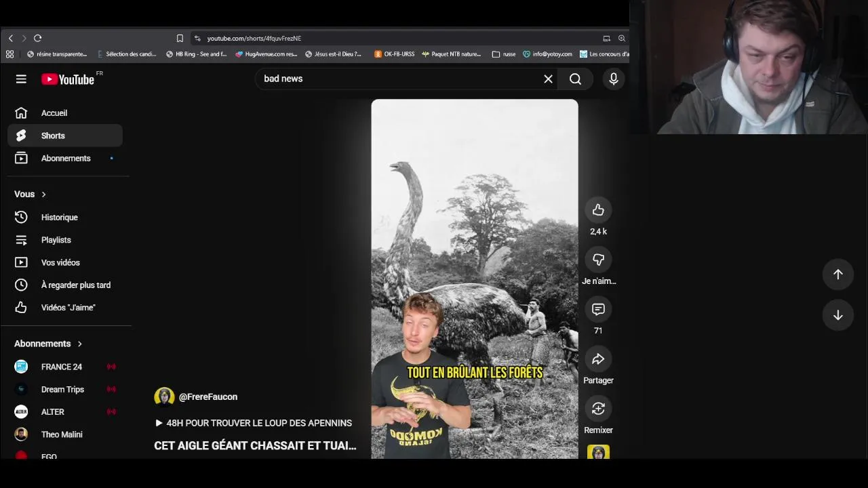Open the 'Les concours d'a' bookmark
Screen dimensions: 868x488
point(604,54)
